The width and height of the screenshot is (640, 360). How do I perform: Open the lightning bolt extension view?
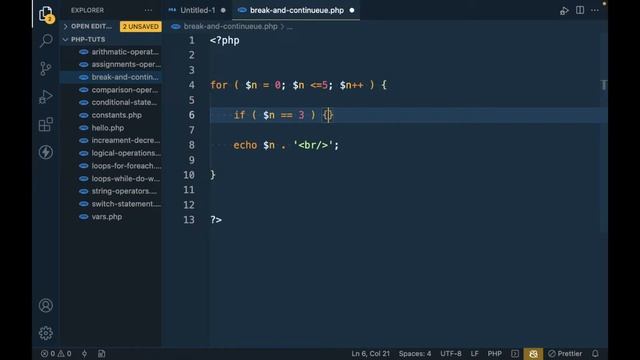tap(46, 152)
